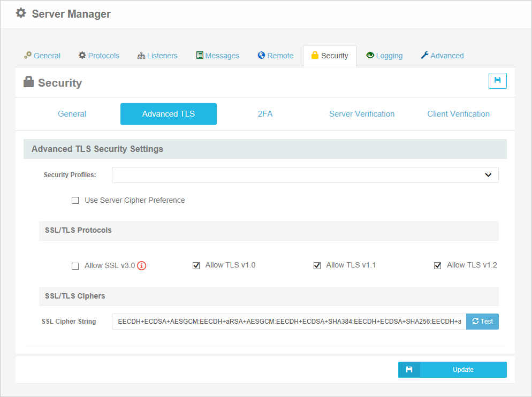Enable Allow SSL v3.0 checkbox
Screen dimensions: 532x397
coord(75,266)
